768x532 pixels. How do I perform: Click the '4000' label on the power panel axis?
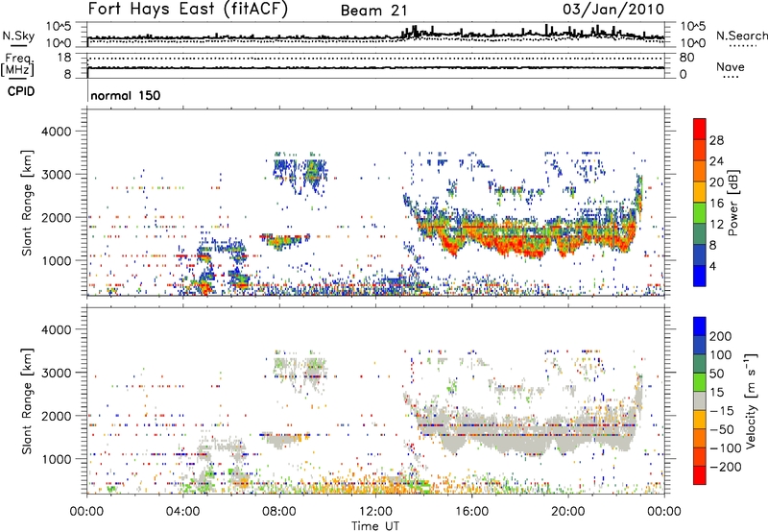[56, 132]
